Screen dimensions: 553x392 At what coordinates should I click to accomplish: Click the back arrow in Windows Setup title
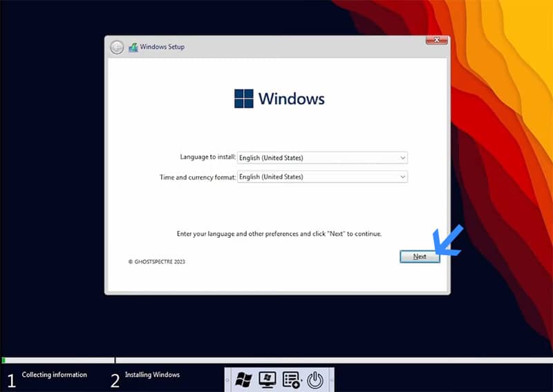(x=117, y=47)
